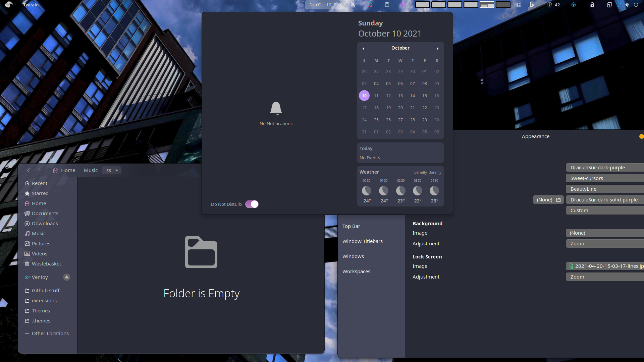Open the power icon in system tray
The image size is (644, 362).
636,5
